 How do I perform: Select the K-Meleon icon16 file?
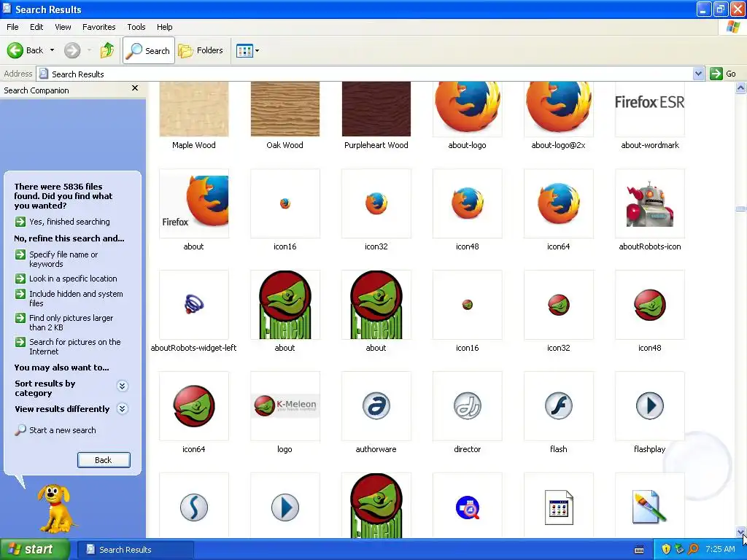pos(468,305)
